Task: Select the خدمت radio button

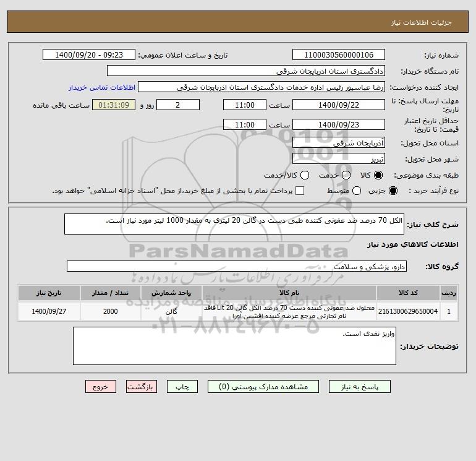Action: (x=346, y=175)
